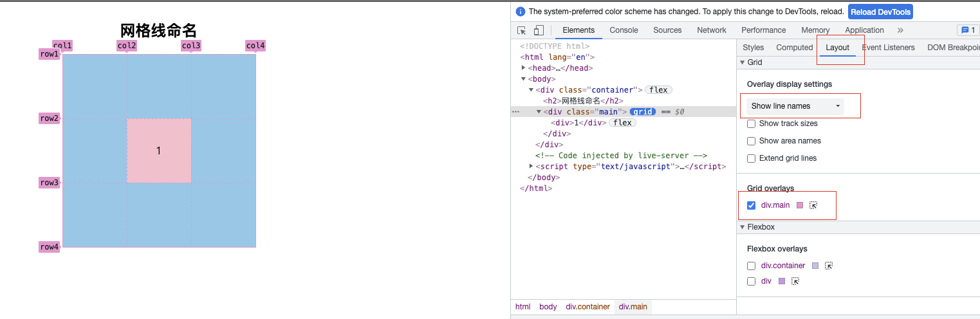Screen dimensions: 980x319
Task: Enable Show area names checkbox
Action: click(751, 141)
